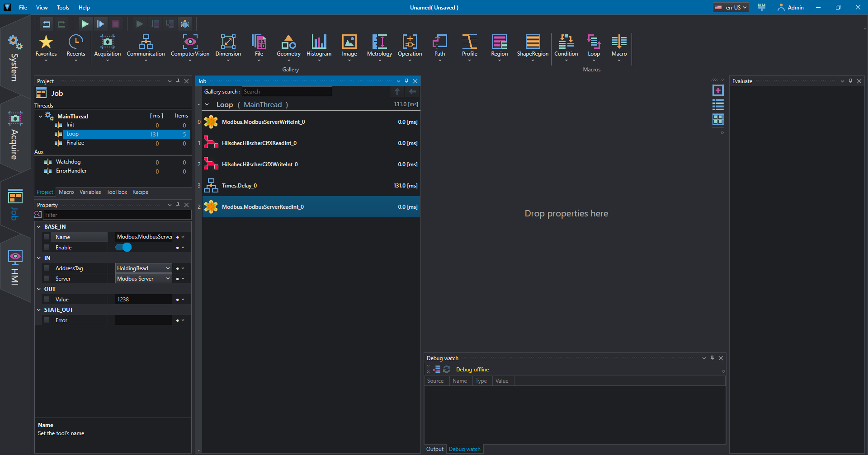The width and height of the screenshot is (868, 455).
Task: Open the Histogram tool gallery
Action: tap(319, 46)
